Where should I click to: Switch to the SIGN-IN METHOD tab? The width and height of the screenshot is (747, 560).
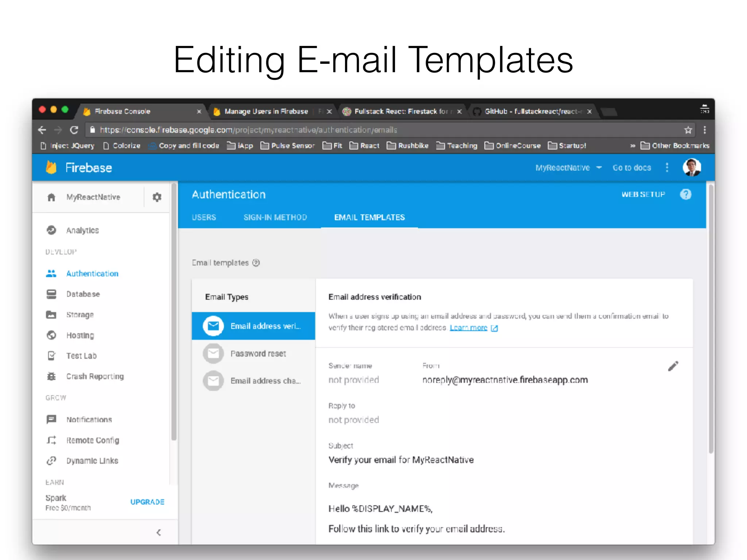click(275, 218)
